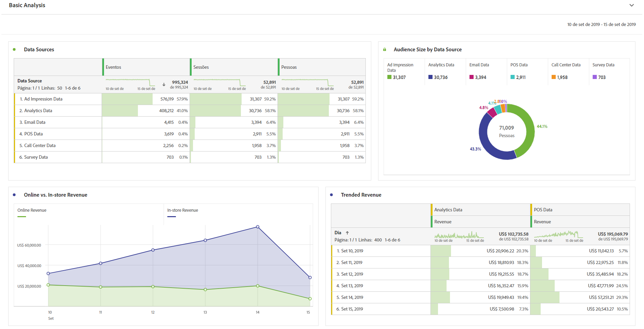Screen dimensions: 644x329
Task: Click the lock icon beside Audience Size
Action: click(x=385, y=50)
